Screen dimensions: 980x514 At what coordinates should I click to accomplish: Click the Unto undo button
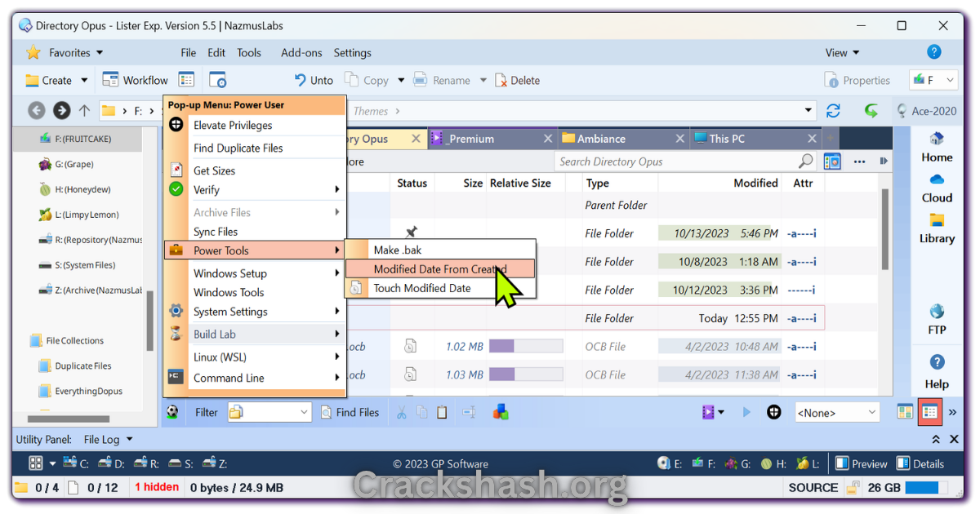[314, 80]
